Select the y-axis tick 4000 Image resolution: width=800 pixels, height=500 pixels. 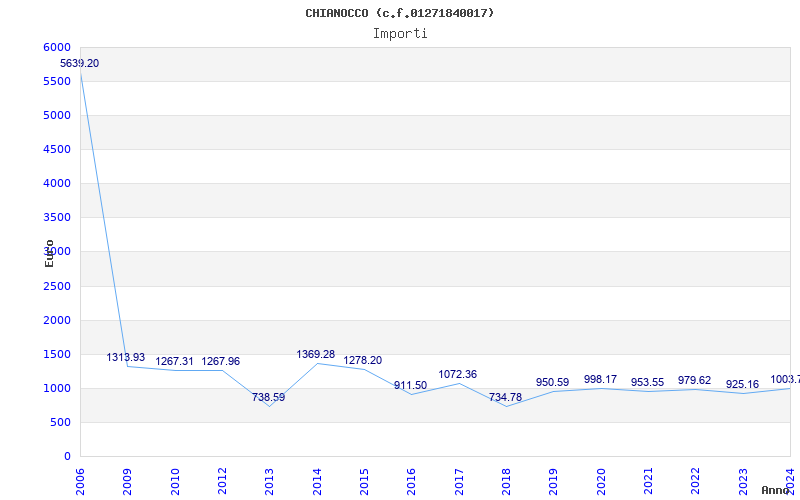57,183
